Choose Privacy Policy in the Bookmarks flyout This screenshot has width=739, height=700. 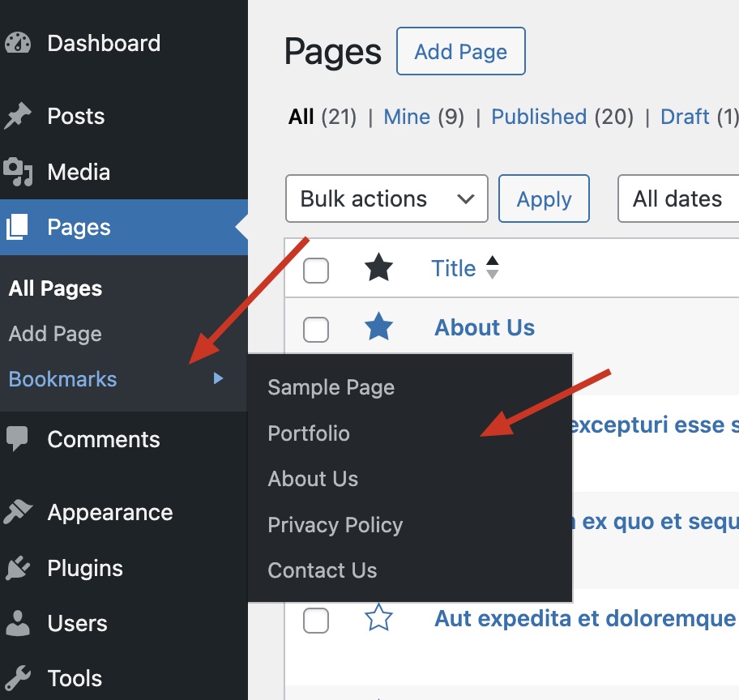point(335,525)
